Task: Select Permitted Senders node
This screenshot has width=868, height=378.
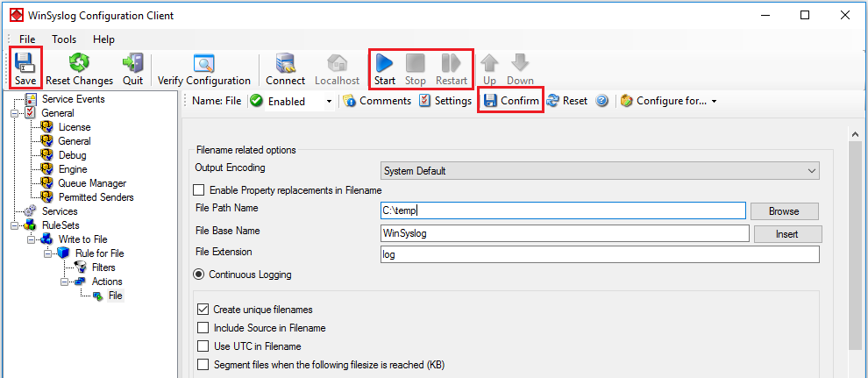Action: coord(96,197)
